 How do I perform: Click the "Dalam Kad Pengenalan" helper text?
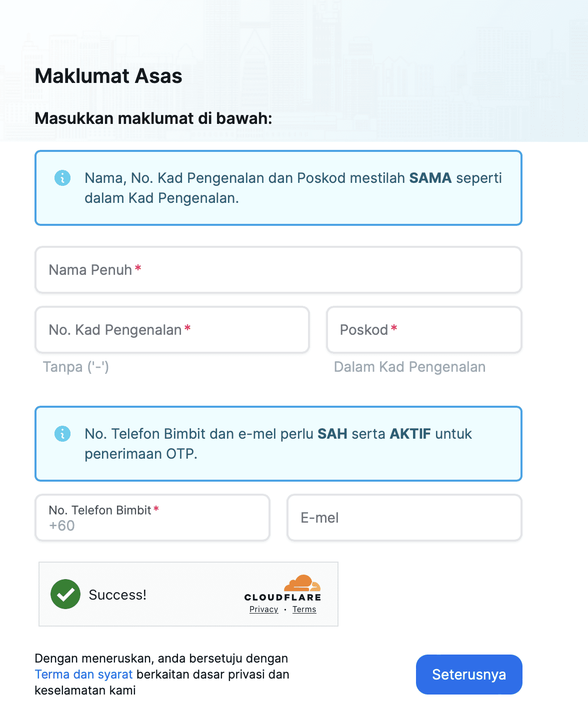pos(409,367)
